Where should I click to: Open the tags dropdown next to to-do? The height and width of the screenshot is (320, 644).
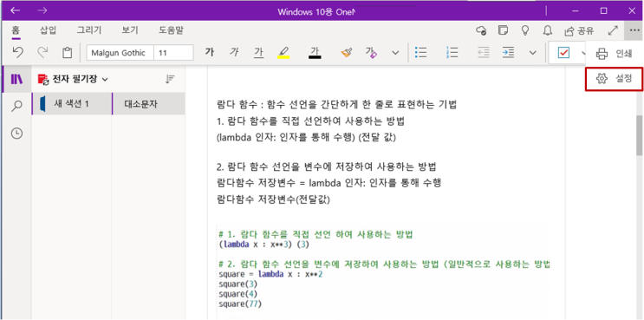pos(583,53)
